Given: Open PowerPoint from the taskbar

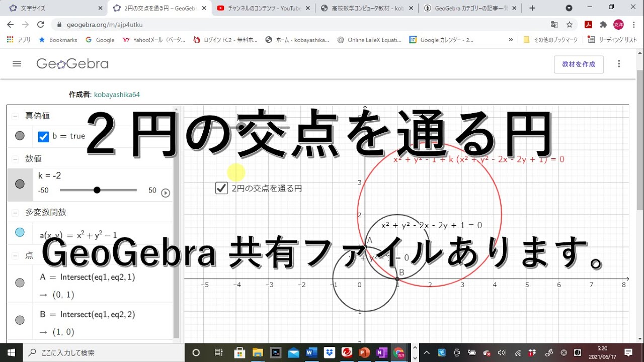Looking at the screenshot, I should (x=364, y=352).
